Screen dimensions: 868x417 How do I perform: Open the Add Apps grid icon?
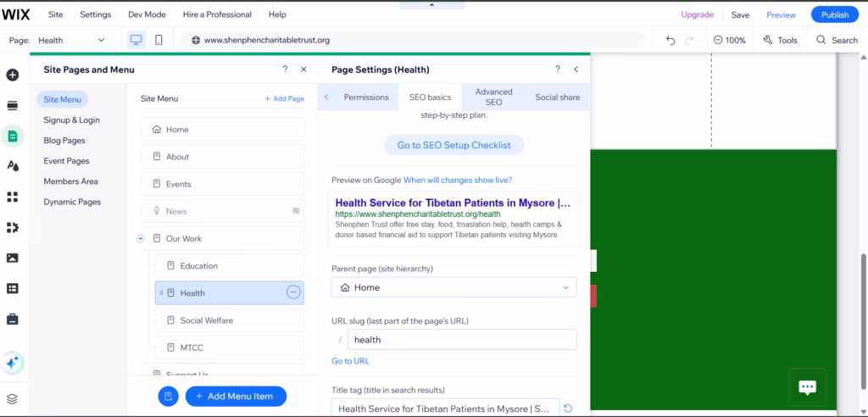pyautogui.click(x=12, y=197)
